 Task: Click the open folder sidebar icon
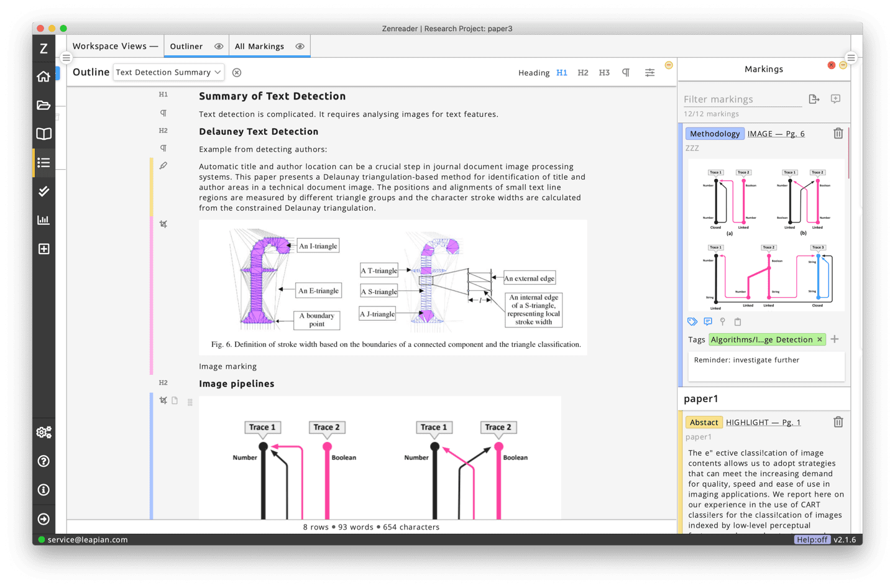click(44, 105)
